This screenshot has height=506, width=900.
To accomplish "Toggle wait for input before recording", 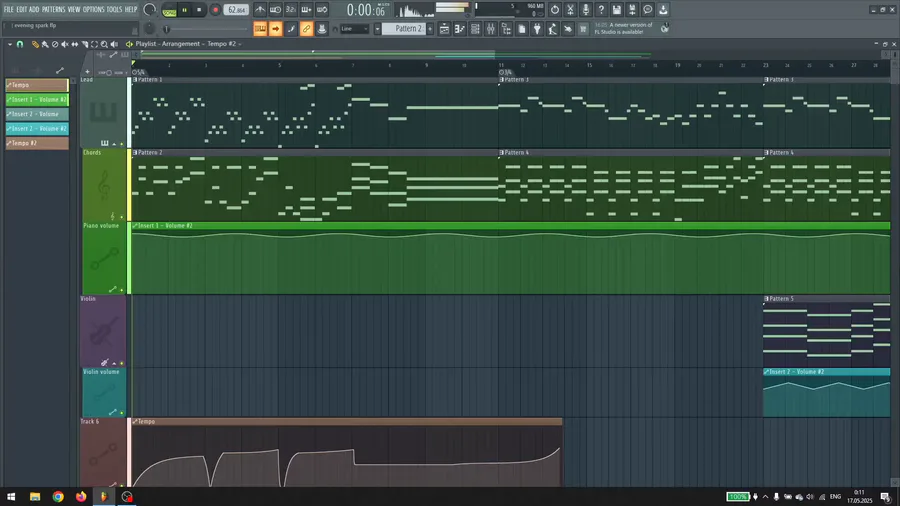I will (x=276, y=10).
